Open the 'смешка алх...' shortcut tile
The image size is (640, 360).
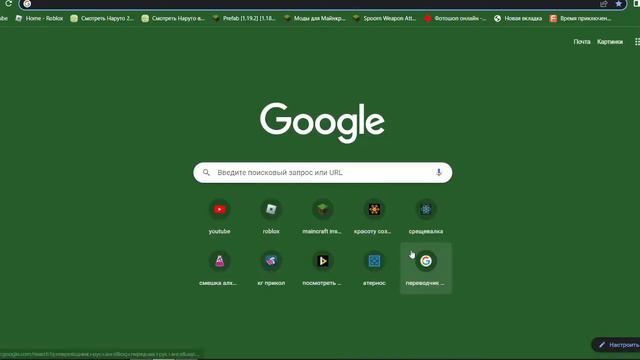(220, 268)
